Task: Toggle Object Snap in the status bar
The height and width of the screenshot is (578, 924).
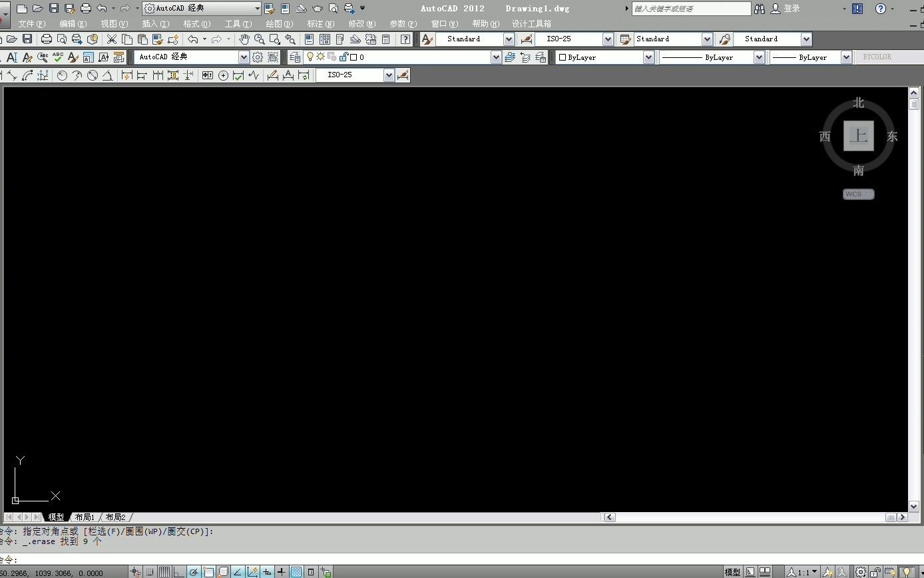Action: coord(209,571)
